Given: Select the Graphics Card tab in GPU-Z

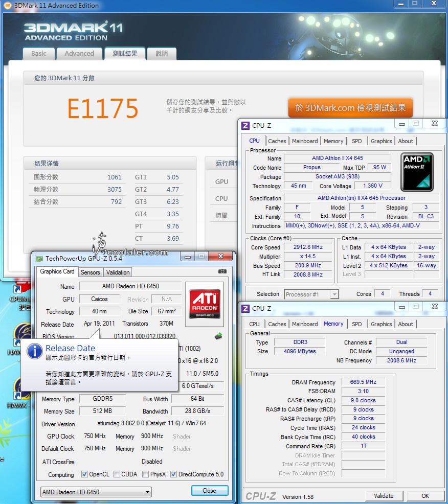Looking at the screenshot, I should click(57, 271).
